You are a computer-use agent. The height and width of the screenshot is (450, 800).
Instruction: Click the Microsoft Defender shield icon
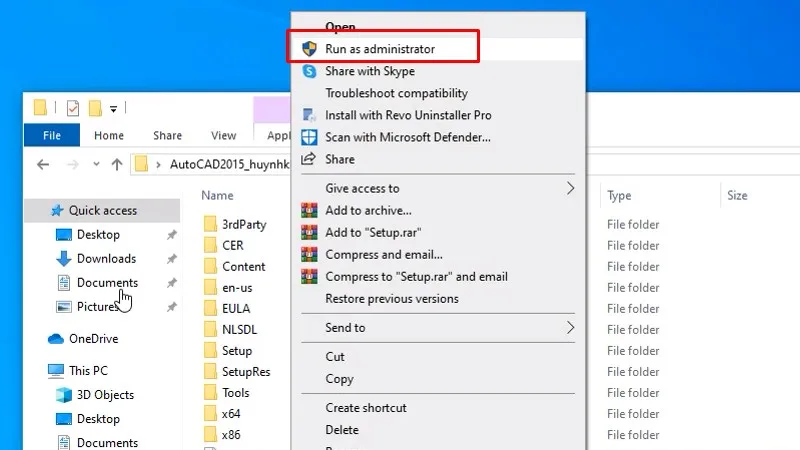tap(309, 137)
